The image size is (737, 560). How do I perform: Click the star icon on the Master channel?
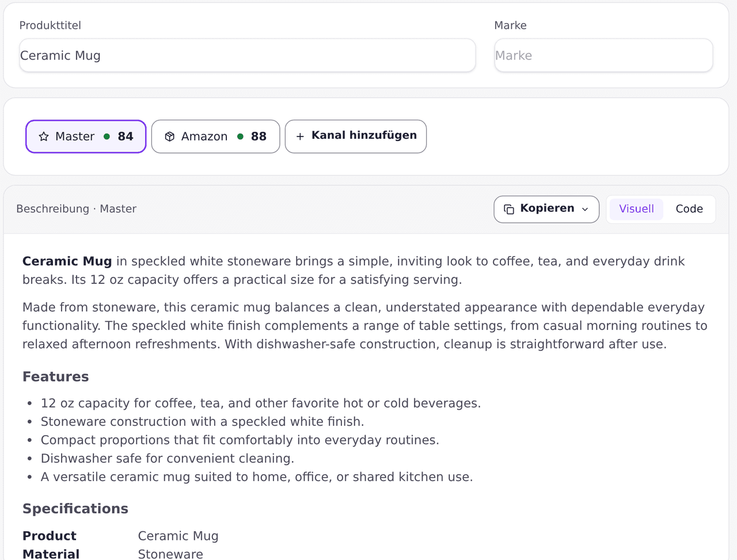pos(44,136)
